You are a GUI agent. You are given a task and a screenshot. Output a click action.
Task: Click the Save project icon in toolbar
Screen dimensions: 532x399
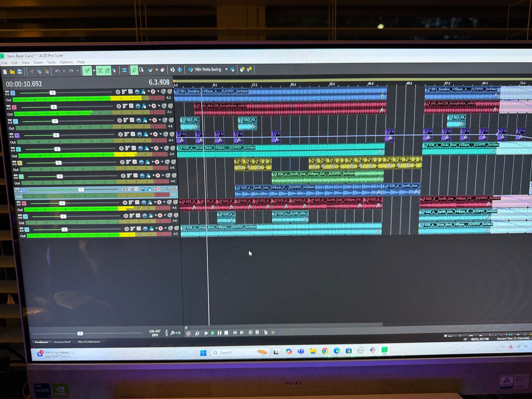(20, 71)
